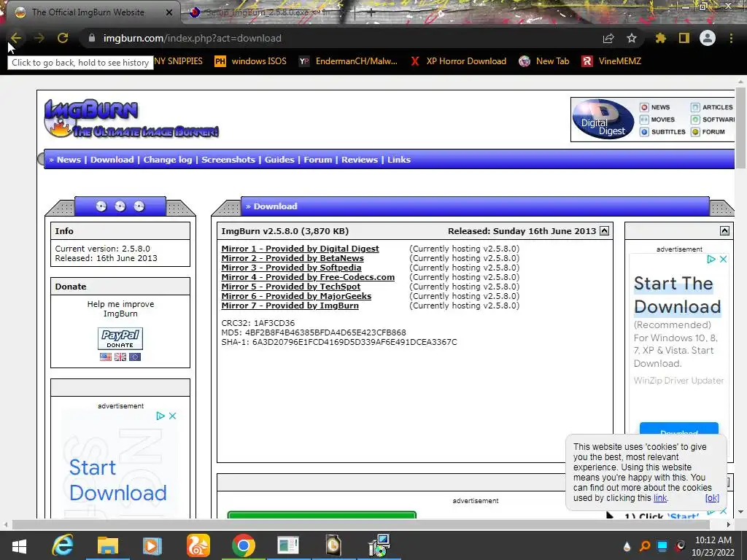The width and height of the screenshot is (747, 560).
Task: Open the XP Horror Download bookmark
Action: click(458, 61)
